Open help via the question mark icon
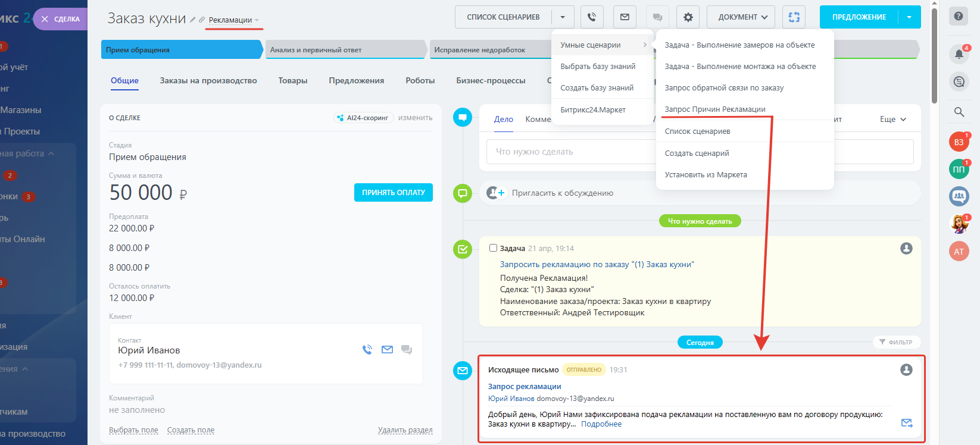The width and height of the screenshot is (980, 445). pyautogui.click(x=959, y=16)
